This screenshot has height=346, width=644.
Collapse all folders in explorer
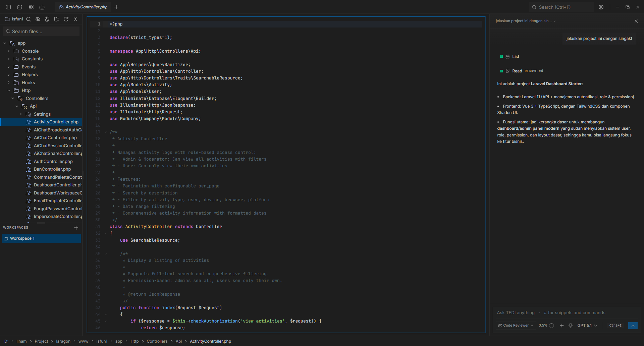click(x=75, y=19)
